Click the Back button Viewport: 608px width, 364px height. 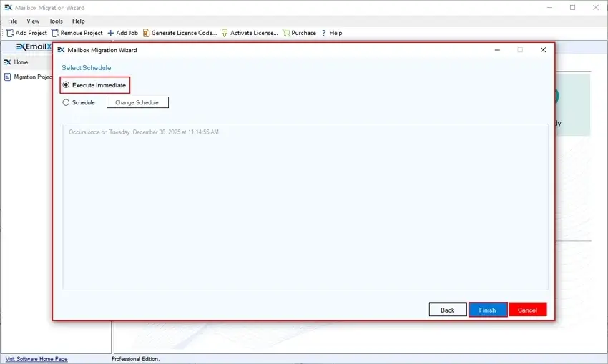[448, 310]
